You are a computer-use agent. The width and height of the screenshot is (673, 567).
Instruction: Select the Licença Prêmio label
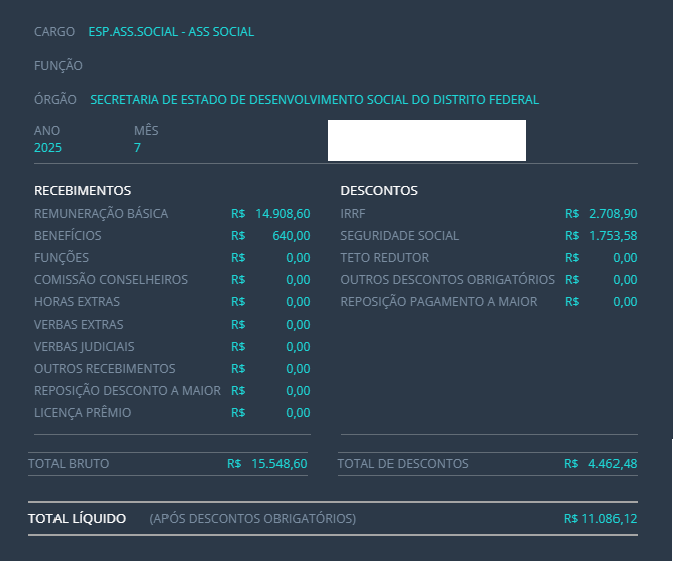point(83,412)
